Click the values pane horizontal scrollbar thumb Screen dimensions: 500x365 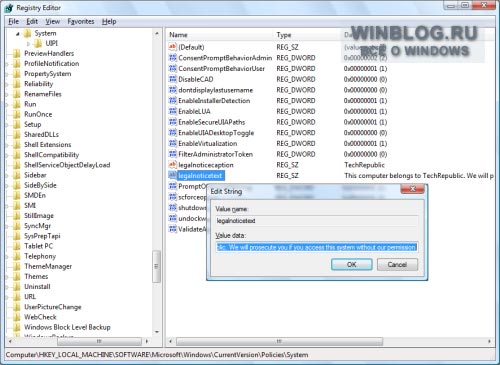(x=279, y=341)
